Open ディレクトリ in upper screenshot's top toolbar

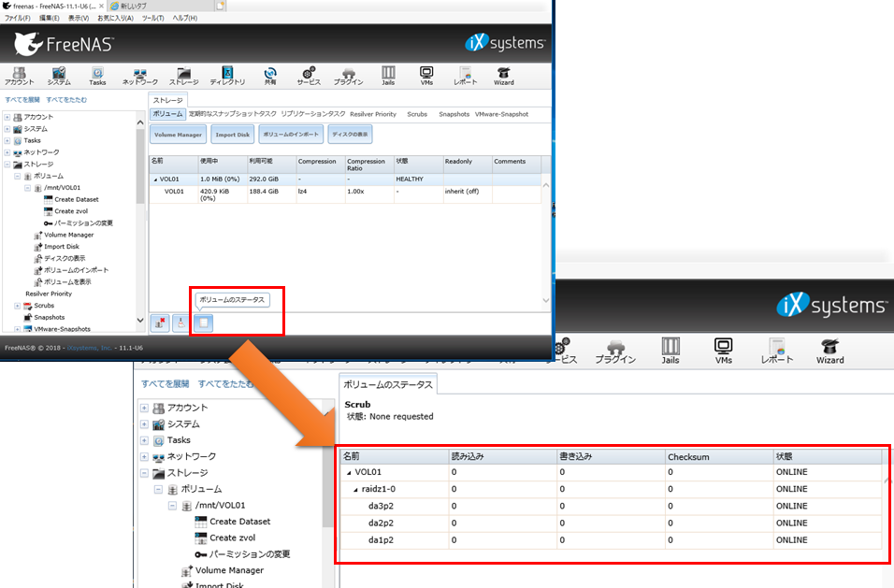coord(227,76)
